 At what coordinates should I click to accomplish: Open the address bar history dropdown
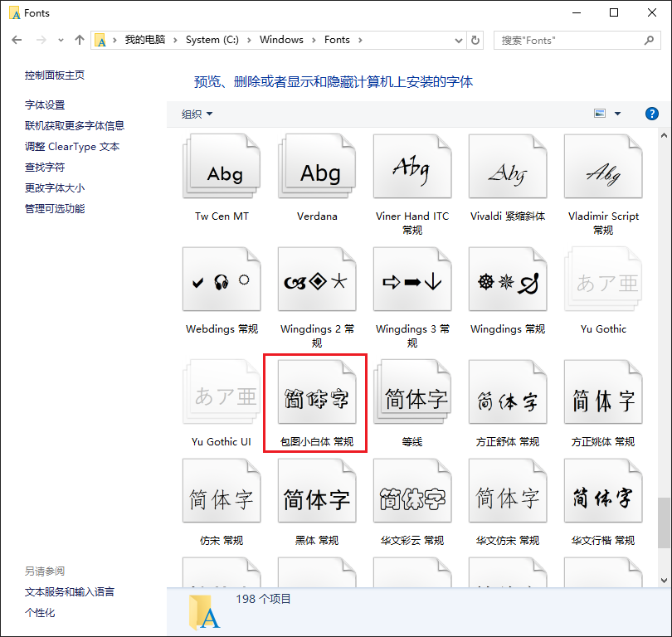pyautogui.click(x=459, y=41)
